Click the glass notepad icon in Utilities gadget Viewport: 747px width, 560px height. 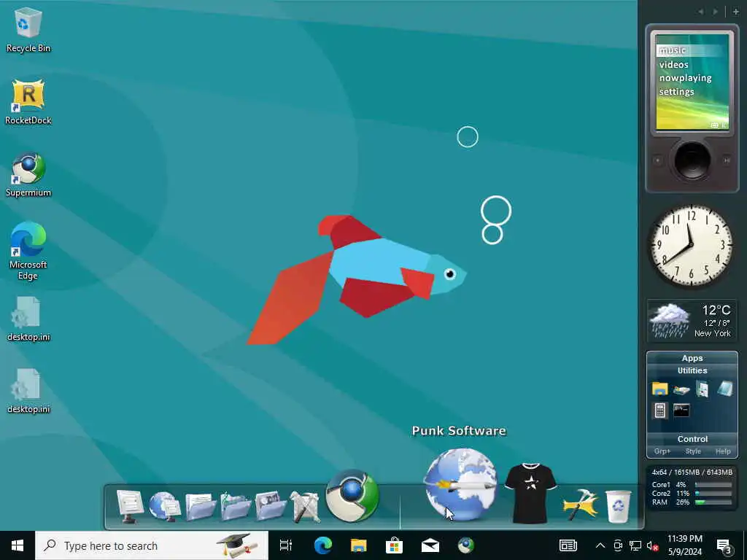(x=724, y=389)
